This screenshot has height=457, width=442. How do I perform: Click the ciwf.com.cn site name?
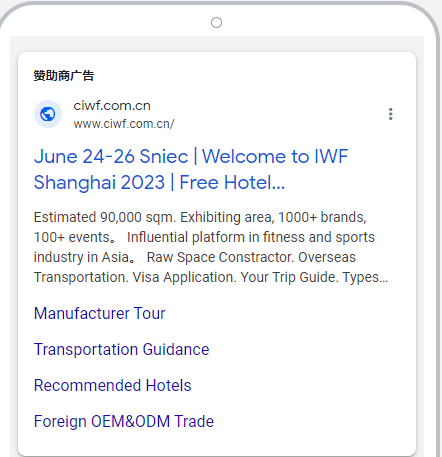[112, 106]
